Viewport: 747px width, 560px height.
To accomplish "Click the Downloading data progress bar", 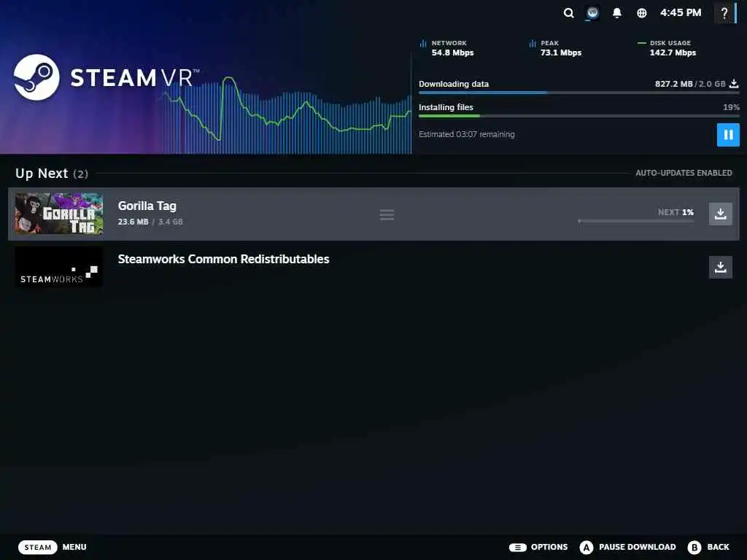I will point(578,93).
